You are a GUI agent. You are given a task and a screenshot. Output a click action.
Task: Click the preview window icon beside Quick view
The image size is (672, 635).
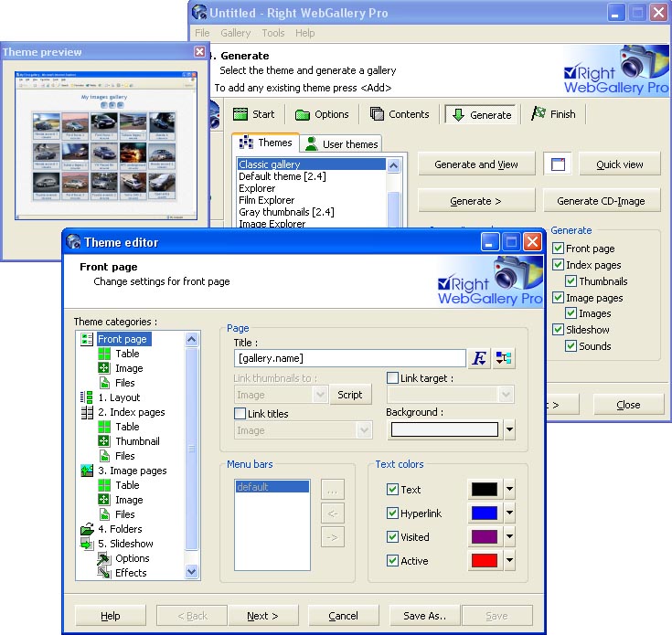pos(558,164)
